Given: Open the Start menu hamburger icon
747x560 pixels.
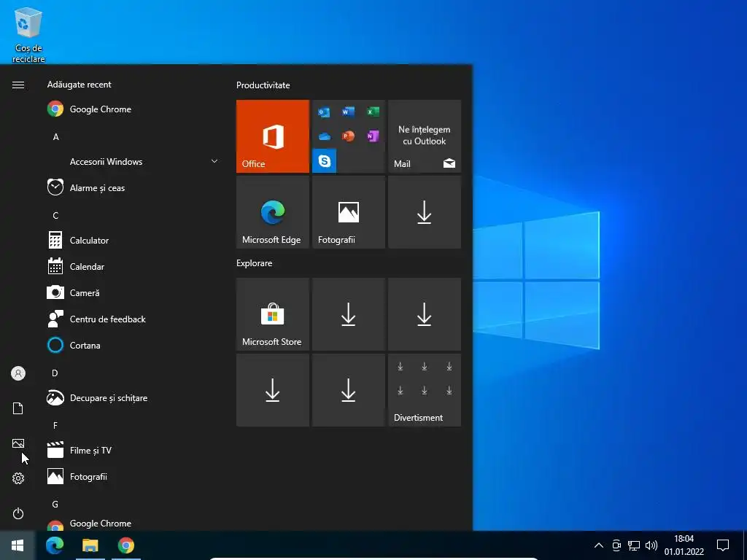Looking at the screenshot, I should [18, 85].
